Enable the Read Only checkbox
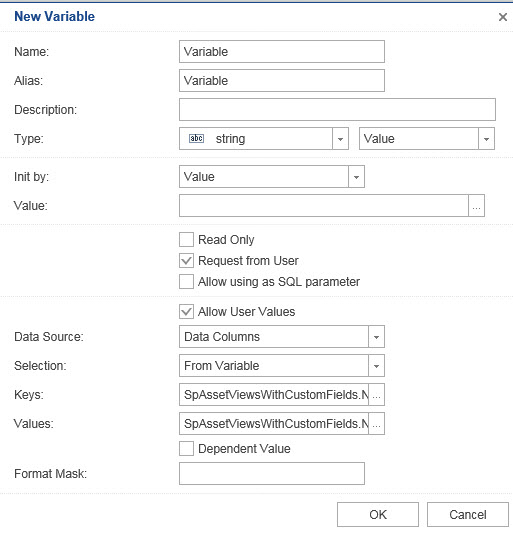This screenshot has width=513, height=538. click(186, 239)
